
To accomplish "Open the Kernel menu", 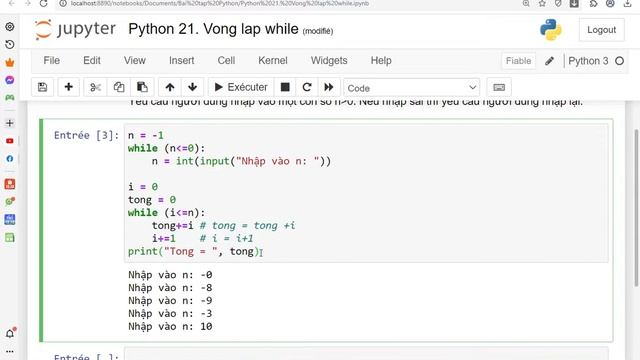I will [273, 60].
